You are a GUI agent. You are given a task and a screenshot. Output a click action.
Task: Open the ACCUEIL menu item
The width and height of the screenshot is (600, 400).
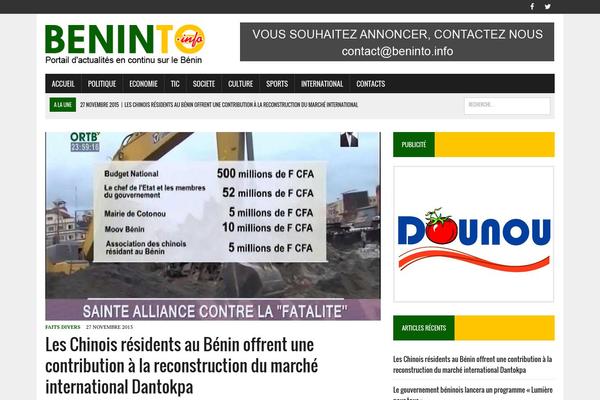pos(63,84)
